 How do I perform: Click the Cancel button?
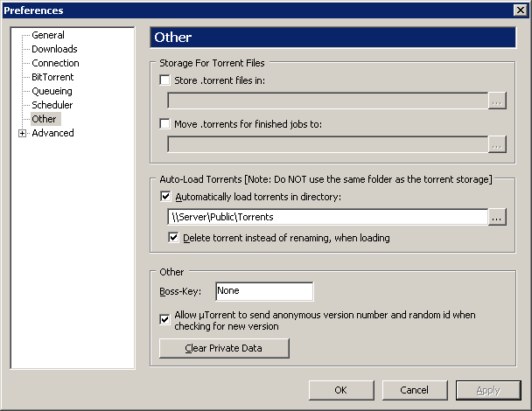[415, 390]
